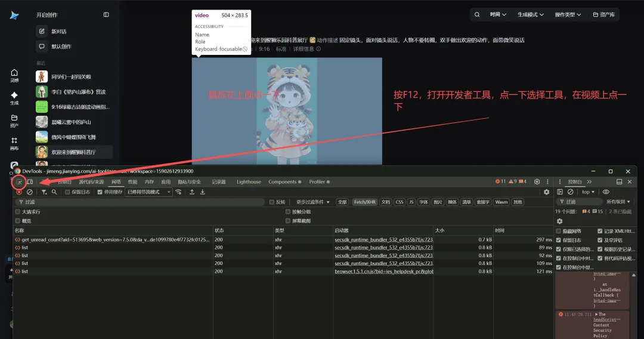The image size is (644, 339).
Task: Enable the 按帧分组 checkbox
Action: [x=288, y=212]
